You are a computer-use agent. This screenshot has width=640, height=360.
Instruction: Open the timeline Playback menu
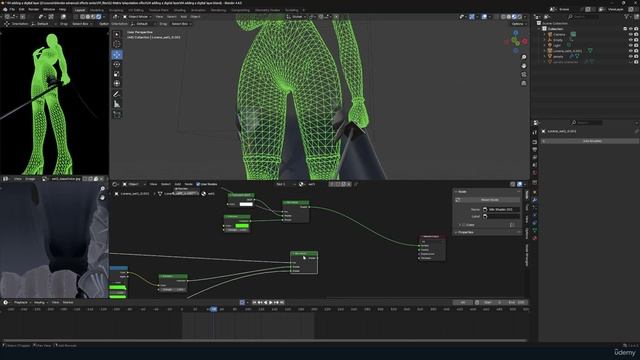point(20,302)
